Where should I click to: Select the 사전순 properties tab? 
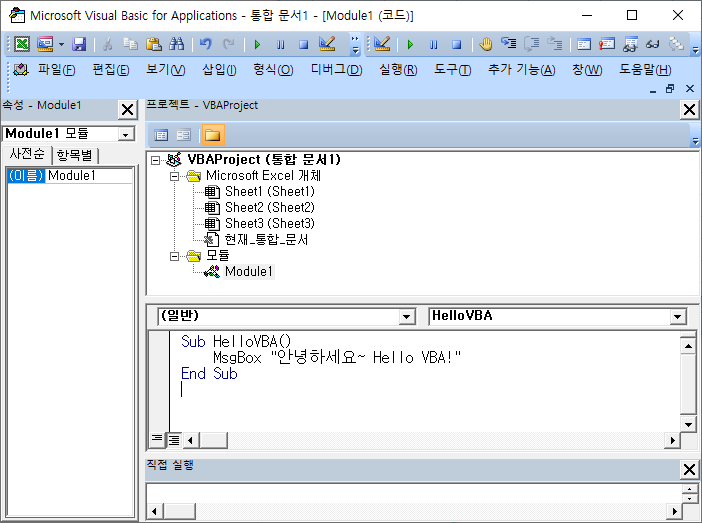[27, 154]
